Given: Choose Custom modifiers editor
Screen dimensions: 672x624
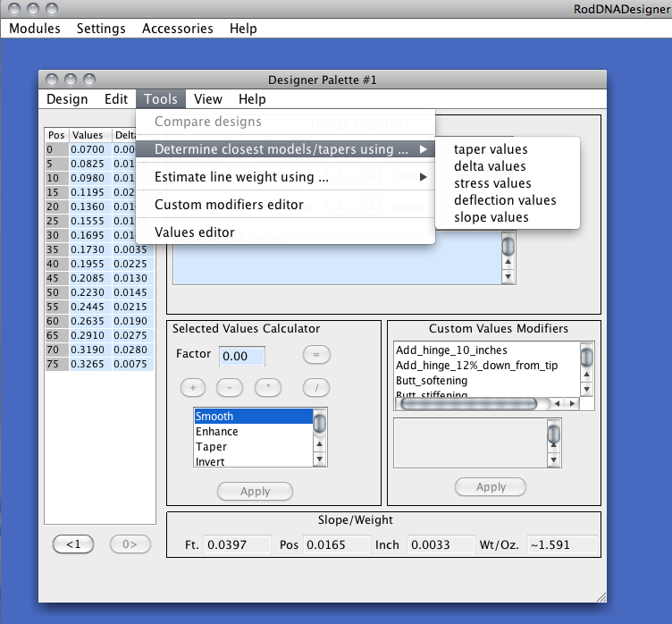Looking at the screenshot, I should 285,205.
